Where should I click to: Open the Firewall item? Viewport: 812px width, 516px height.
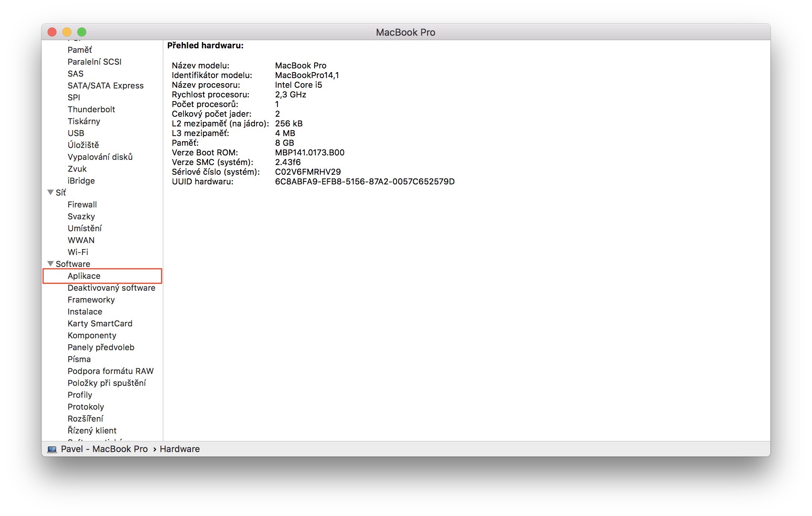click(82, 204)
